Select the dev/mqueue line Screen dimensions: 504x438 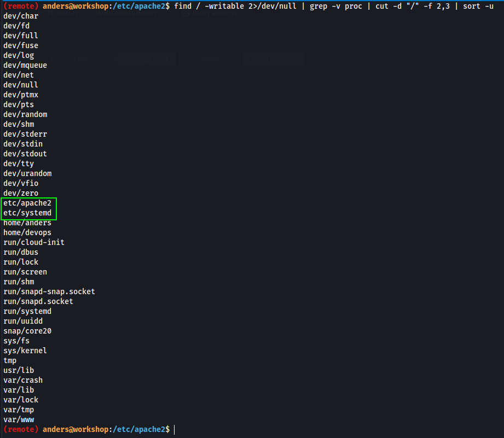pos(25,65)
